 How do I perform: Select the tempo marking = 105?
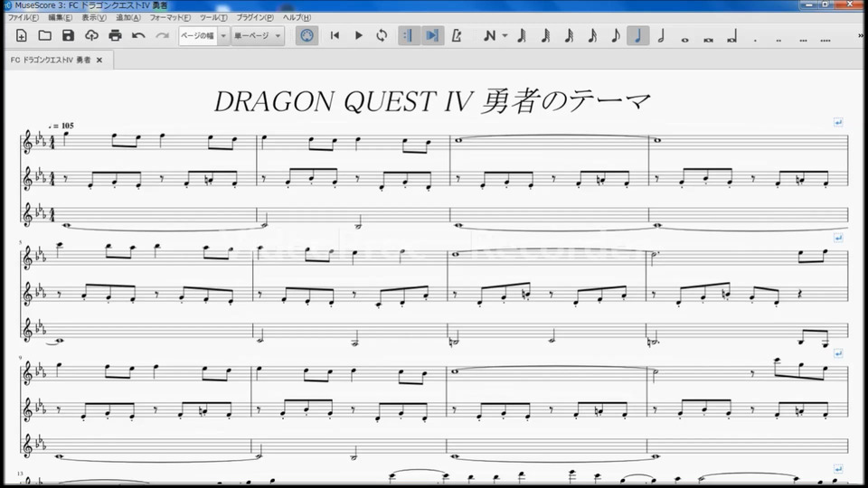pyautogui.click(x=61, y=127)
